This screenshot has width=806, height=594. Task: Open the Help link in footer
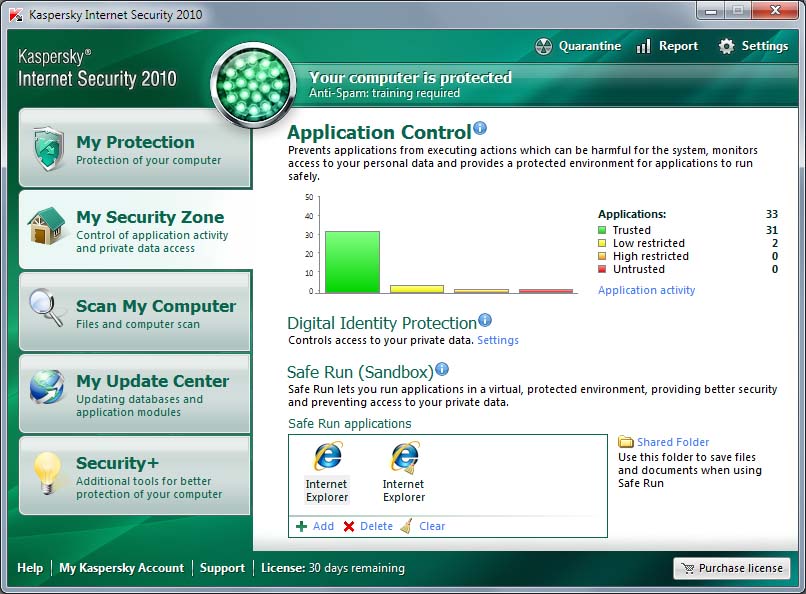[x=30, y=568]
